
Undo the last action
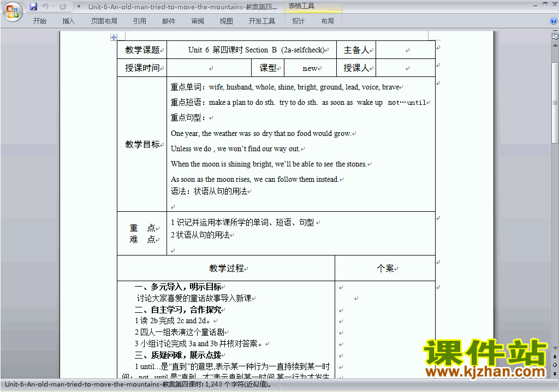(x=45, y=7)
